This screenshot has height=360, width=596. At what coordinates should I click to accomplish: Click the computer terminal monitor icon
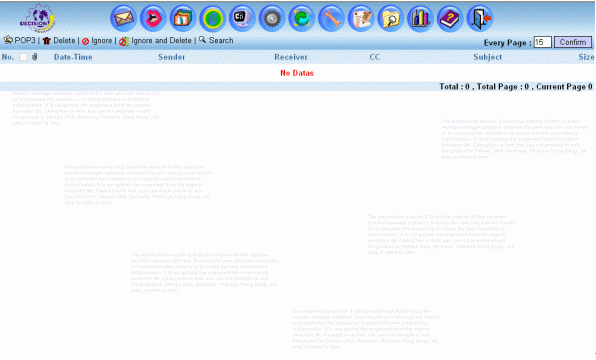(242, 18)
